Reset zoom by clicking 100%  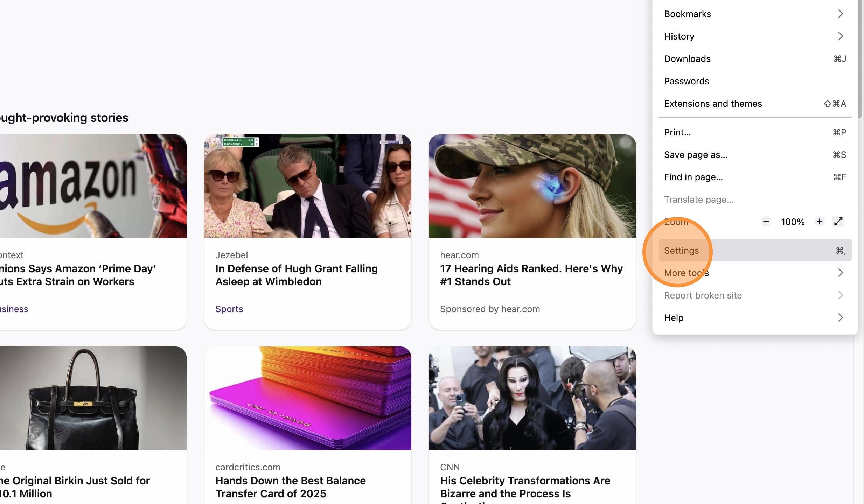(x=793, y=222)
